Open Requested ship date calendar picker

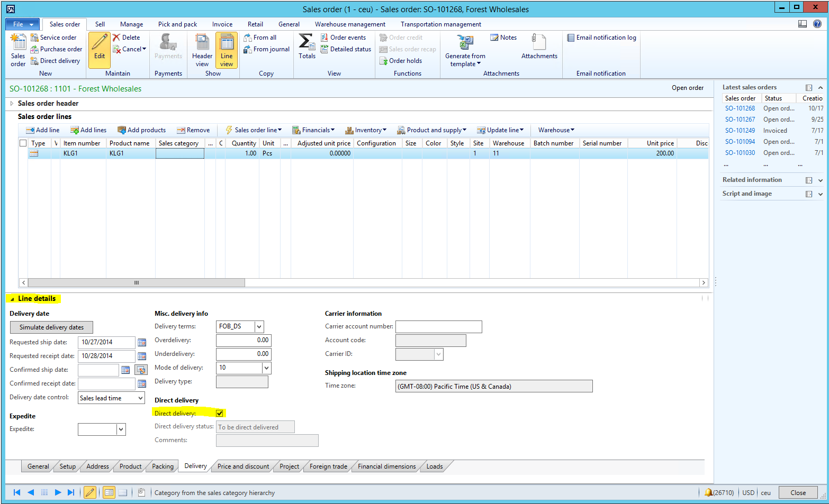142,342
